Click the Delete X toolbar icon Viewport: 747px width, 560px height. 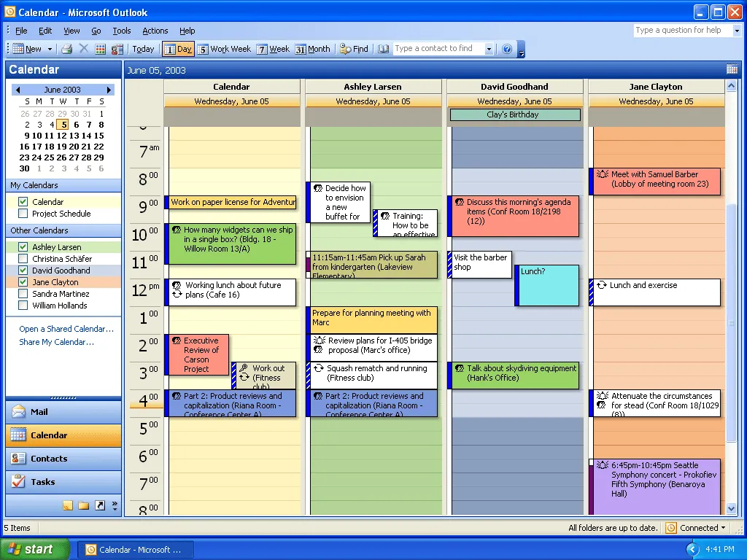(x=84, y=49)
